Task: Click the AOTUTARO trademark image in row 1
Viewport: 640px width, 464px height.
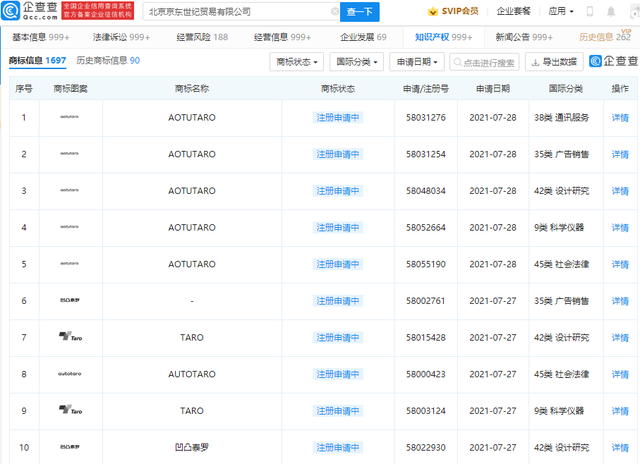Action: click(70, 118)
